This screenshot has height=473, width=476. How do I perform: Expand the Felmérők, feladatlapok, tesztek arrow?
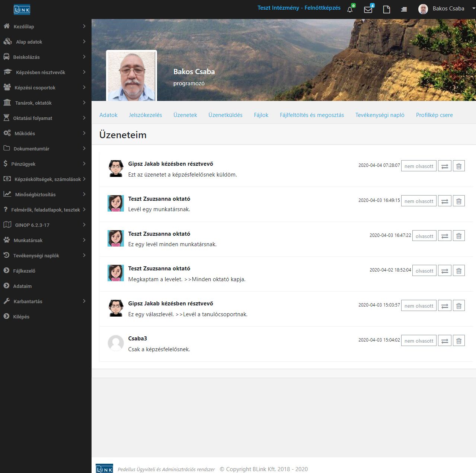click(84, 210)
